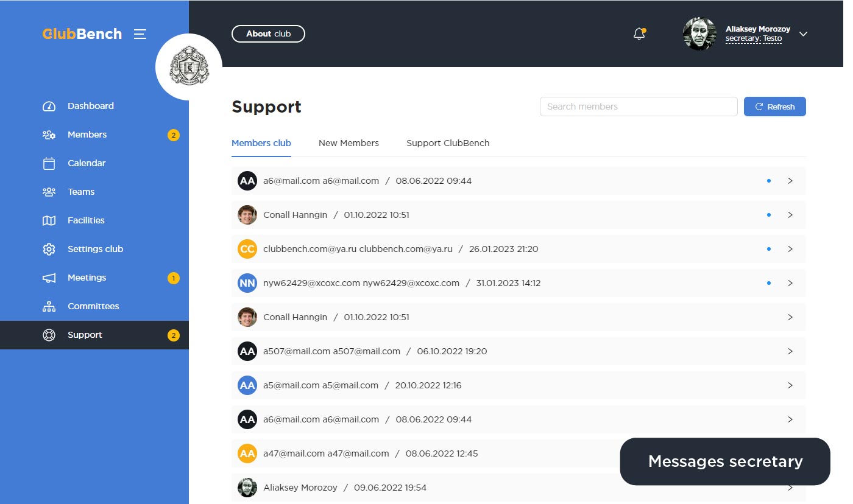
Task: Open notifications bell icon
Action: point(639,34)
